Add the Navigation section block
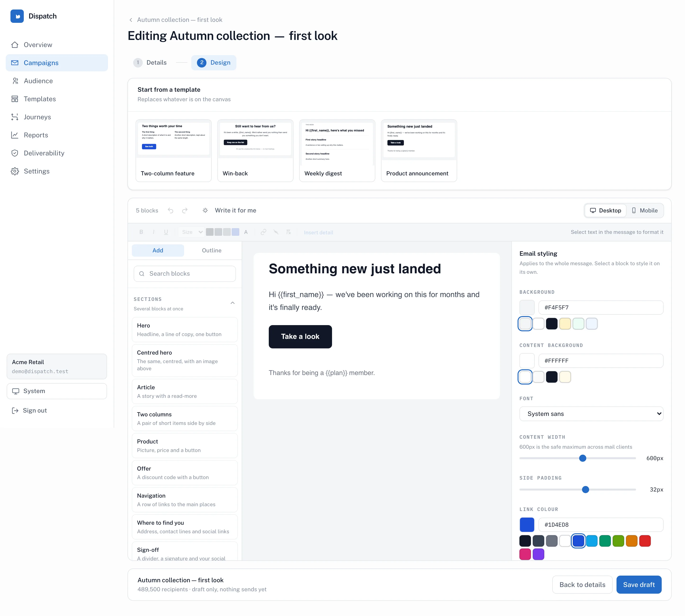The image size is (685, 616). pos(185,500)
